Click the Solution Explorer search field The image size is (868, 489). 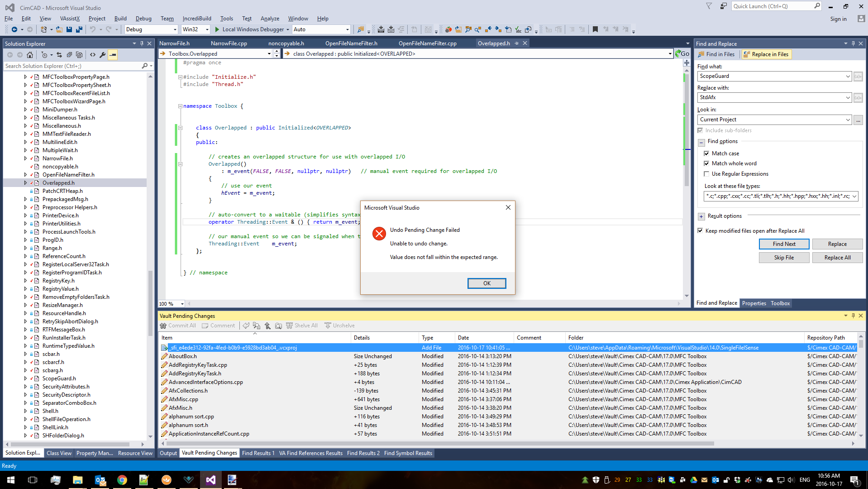(72, 66)
